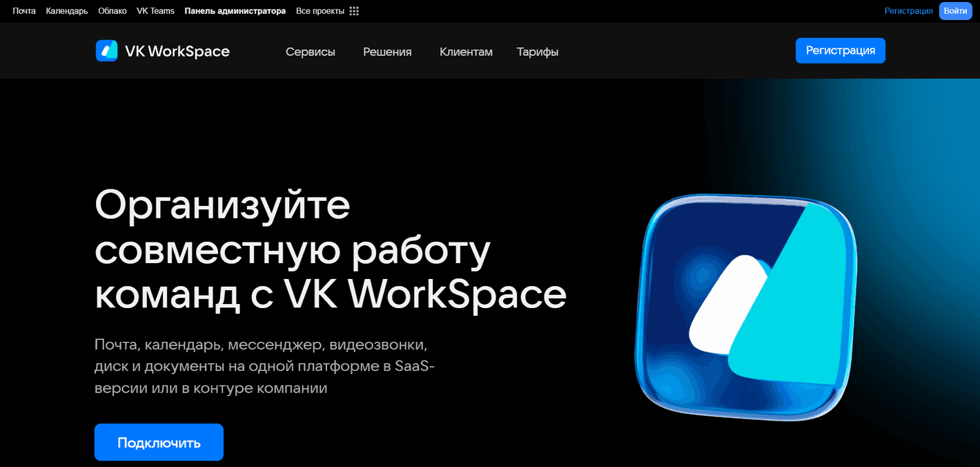Click the description text starting with "Почта, календарь, мессенджер"
The height and width of the screenshot is (467, 980).
[x=265, y=366]
